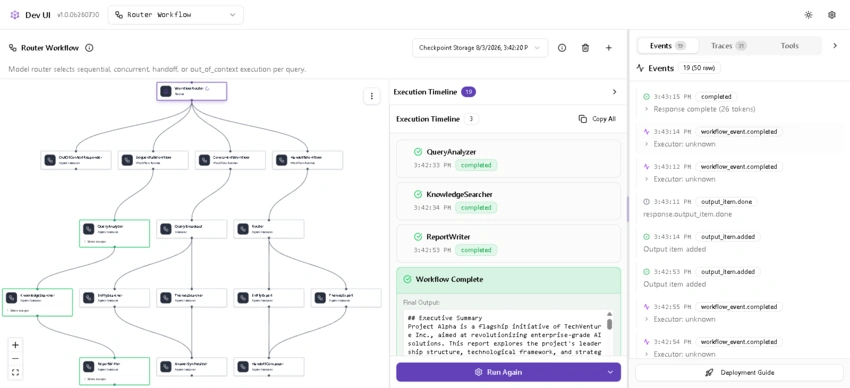850x388 pixels.
Task: Click the Copy All icon button
Action: point(583,119)
